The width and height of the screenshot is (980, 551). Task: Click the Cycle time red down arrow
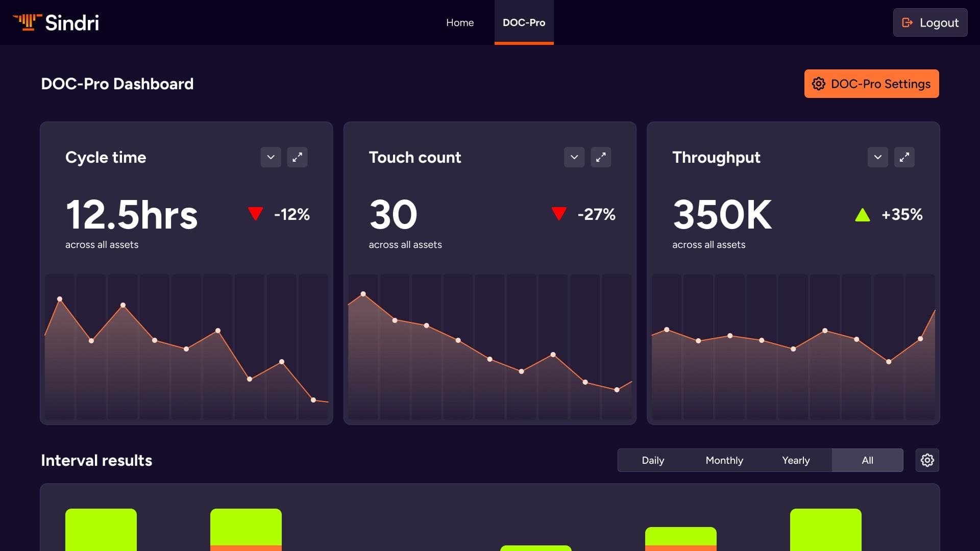tap(255, 213)
